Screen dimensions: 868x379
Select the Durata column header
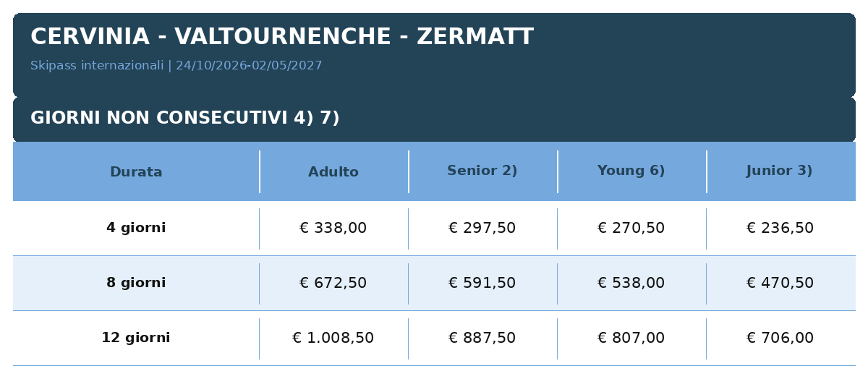click(x=136, y=172)
